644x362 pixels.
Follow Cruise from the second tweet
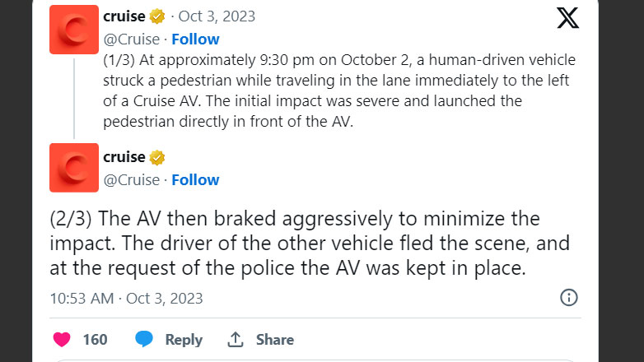point(195,179)
